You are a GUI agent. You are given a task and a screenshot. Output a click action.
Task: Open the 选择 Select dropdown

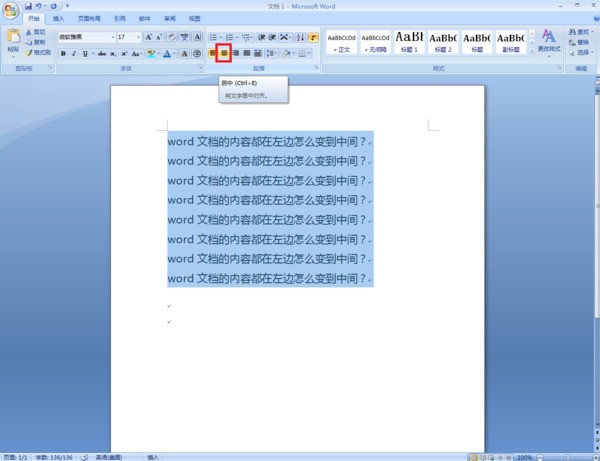(581, 53)
